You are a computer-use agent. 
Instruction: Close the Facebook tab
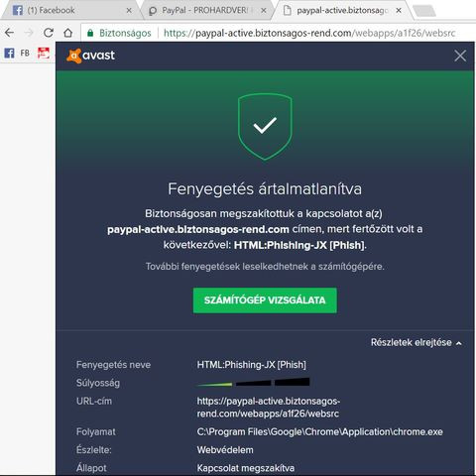[129, 11]
